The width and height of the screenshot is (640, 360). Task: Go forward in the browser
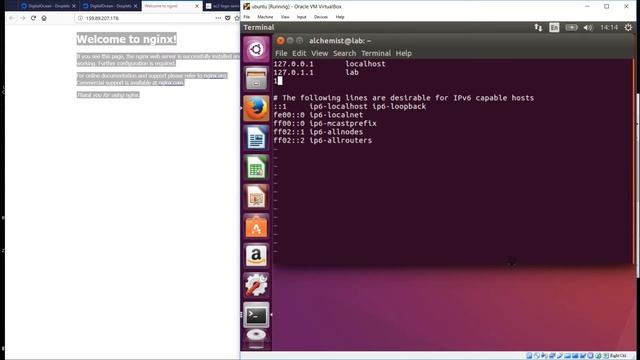(x=22, y=18)
